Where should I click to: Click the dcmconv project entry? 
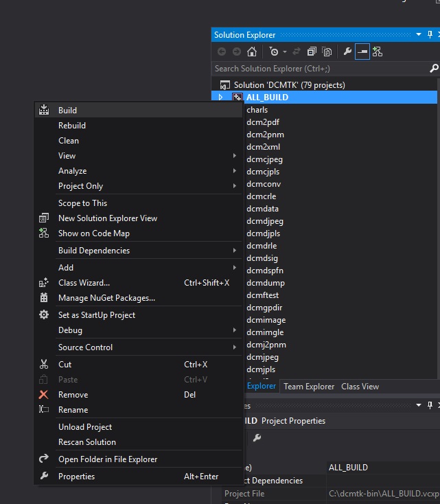click(264, 184)
